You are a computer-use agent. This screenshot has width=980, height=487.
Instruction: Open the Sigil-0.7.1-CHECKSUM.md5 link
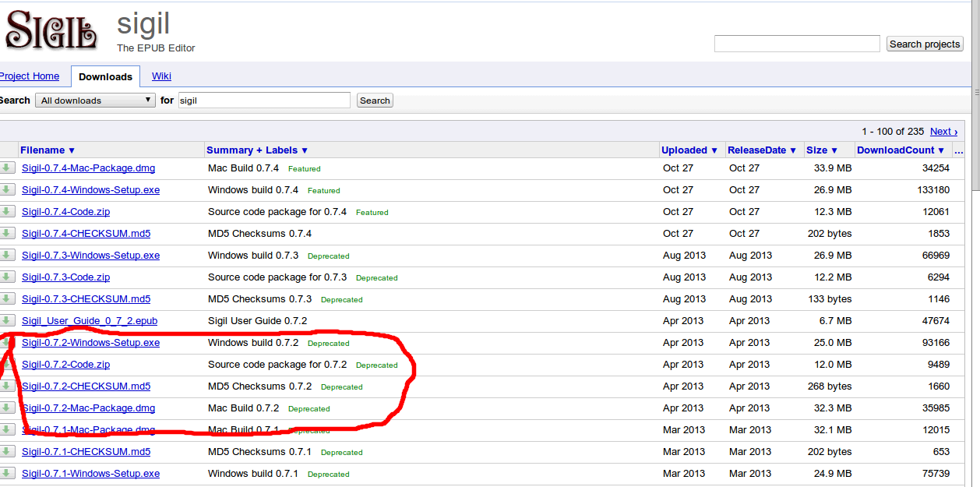coord(86,451)
